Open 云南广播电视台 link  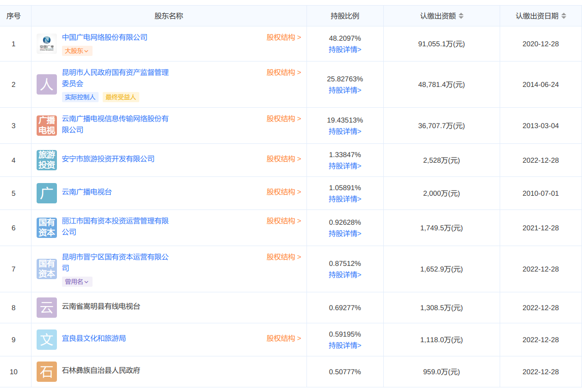point(87,192)
